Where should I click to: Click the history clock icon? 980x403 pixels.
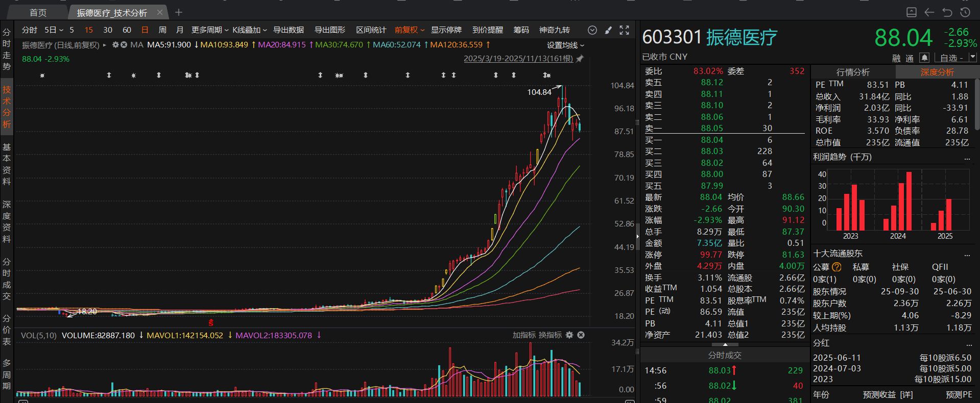tap(965, 12)
